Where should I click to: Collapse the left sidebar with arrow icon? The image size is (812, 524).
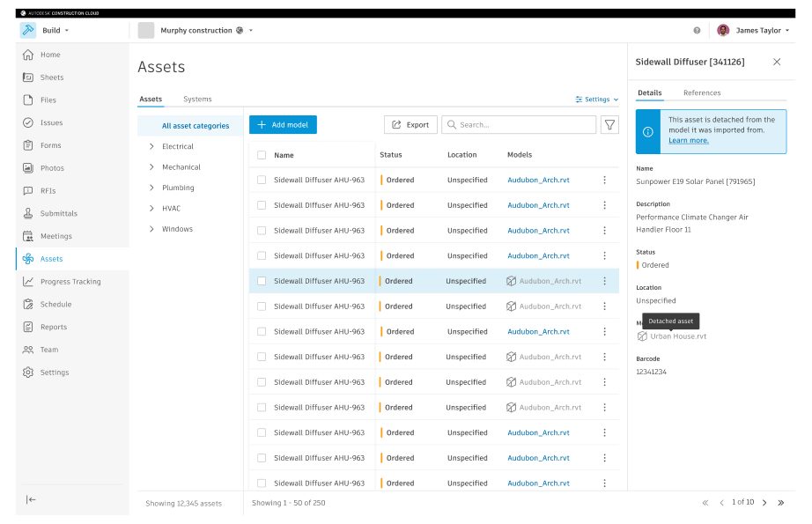click(x=31, y=499)
